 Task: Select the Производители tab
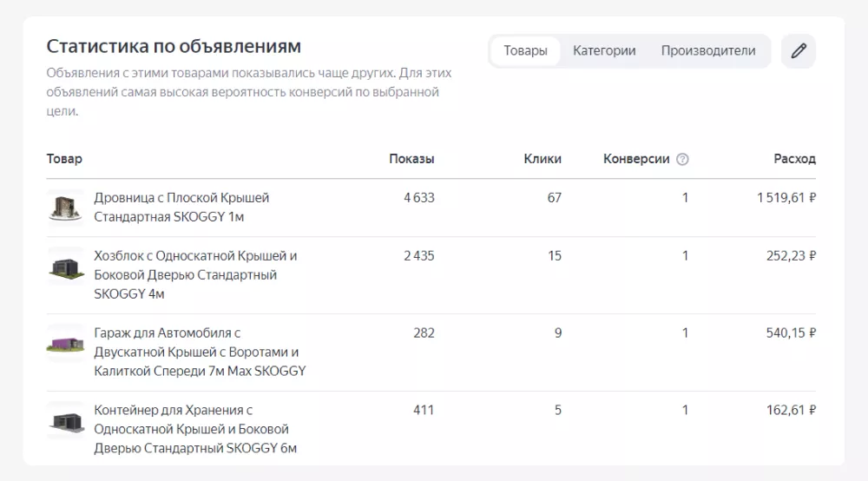708,51
